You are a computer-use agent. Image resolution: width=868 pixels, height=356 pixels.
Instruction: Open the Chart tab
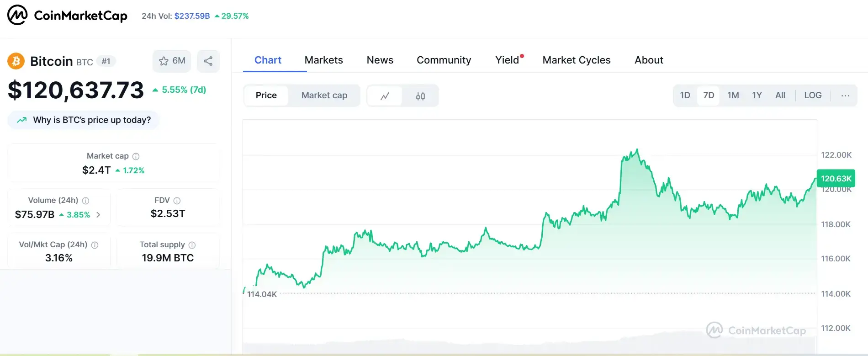coord(268,60)
